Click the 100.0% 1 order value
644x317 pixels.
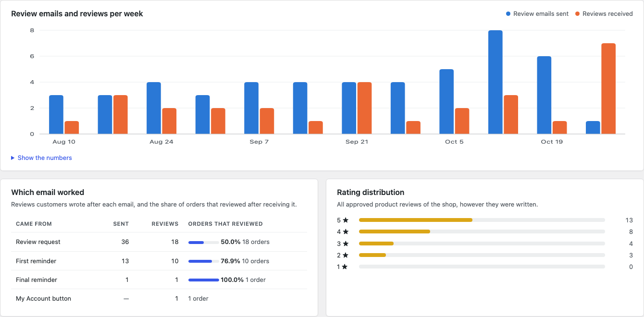(243, 280)
